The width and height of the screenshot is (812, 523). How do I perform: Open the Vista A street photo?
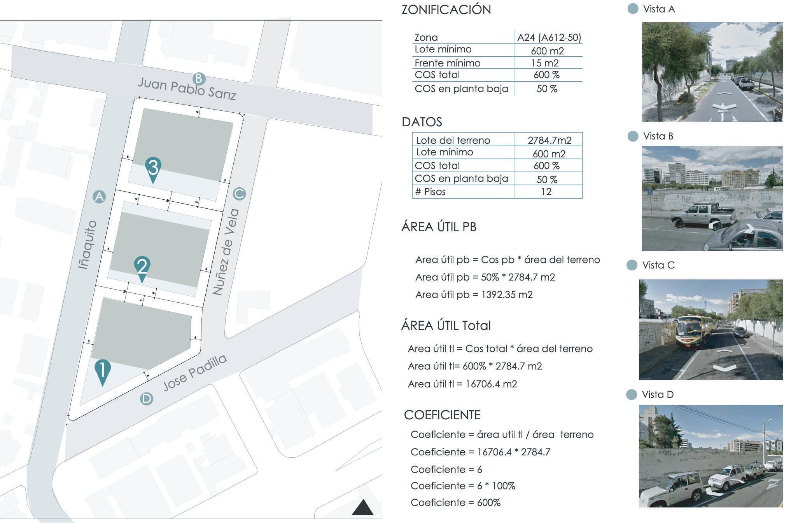(712, 72)
